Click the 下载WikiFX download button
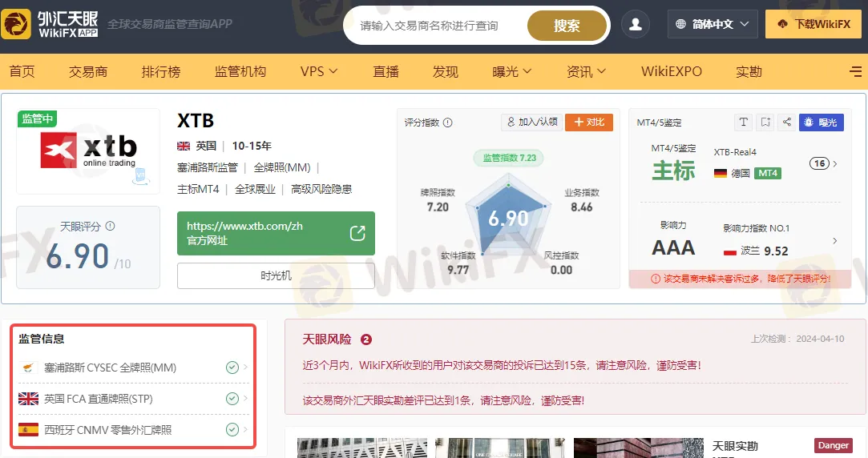 (813, 24)
